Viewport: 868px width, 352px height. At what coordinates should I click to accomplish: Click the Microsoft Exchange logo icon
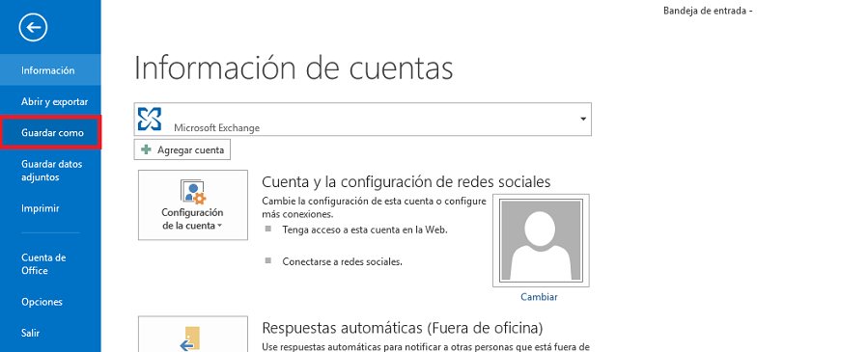click(150, 119)
